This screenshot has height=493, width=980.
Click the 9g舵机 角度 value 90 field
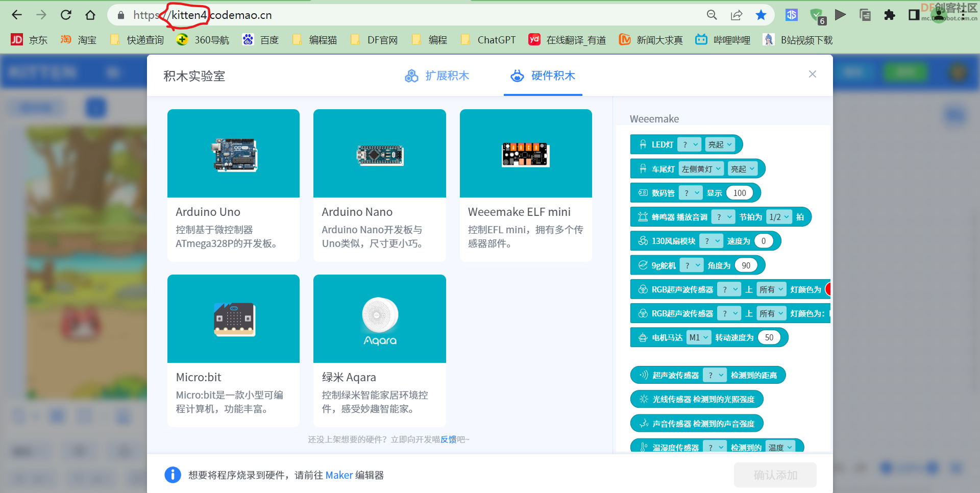(x=746, y=265)
